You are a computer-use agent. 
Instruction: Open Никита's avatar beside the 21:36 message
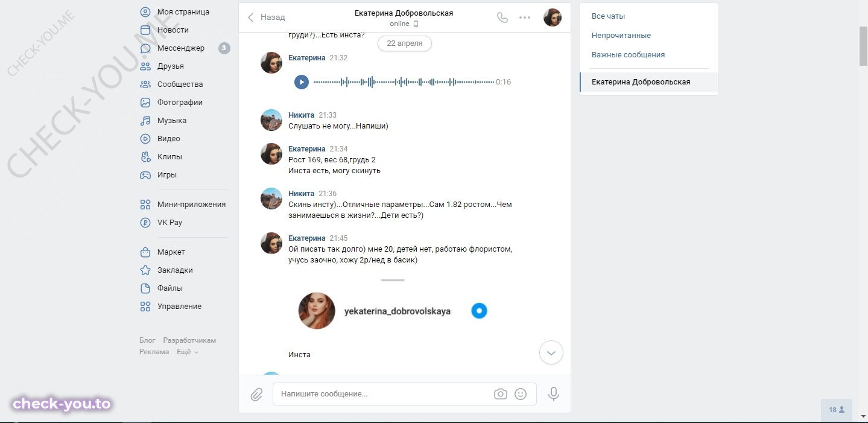(x=271, y=199)
